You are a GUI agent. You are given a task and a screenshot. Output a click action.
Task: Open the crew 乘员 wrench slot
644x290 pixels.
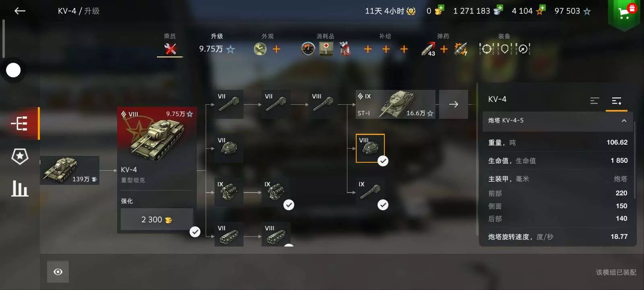tap(170, 49)
